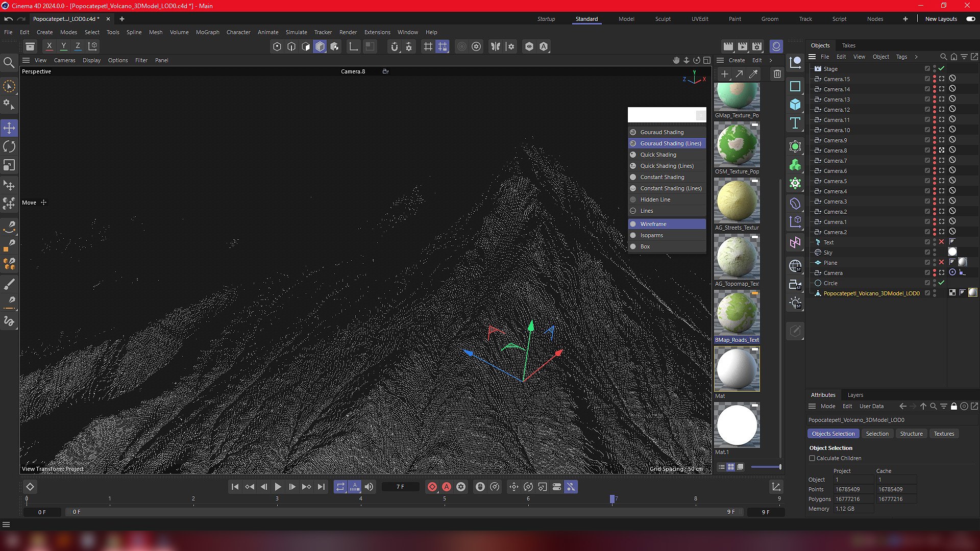Open the Structure attributes tab button
The width and height of the screenshot is (980, 551).
911,434
